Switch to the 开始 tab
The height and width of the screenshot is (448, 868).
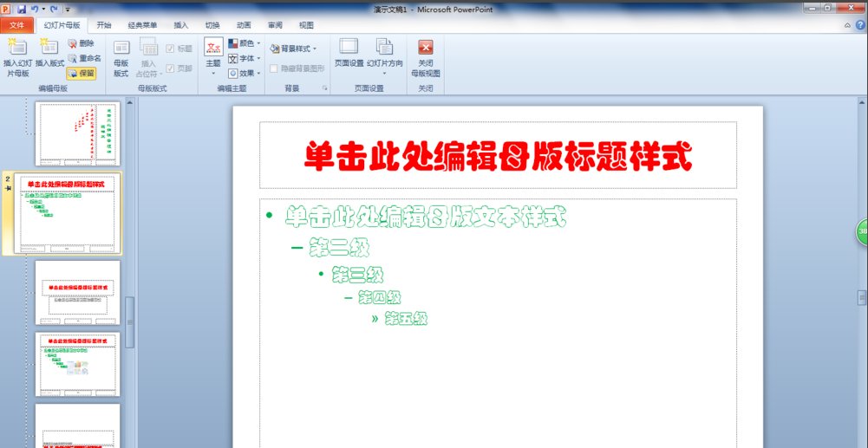point(104,25)
